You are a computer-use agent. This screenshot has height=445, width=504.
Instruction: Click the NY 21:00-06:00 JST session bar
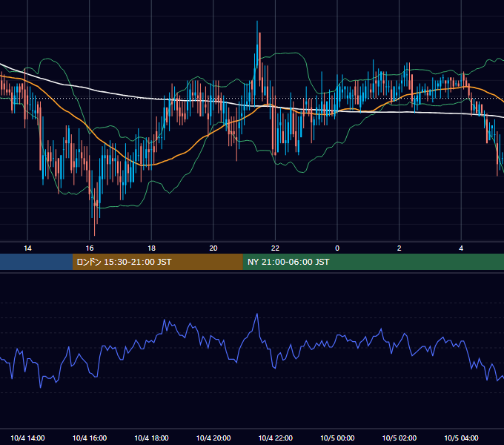373,262
